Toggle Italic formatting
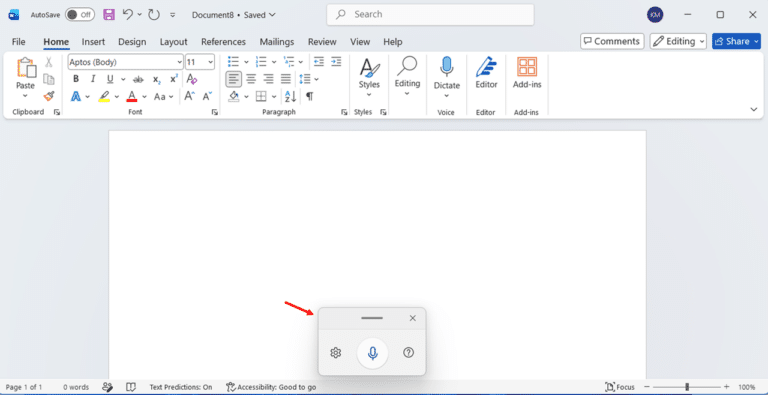Image resolution: width=768 pixels, height=395 pixels. click(x=93, y=79)
